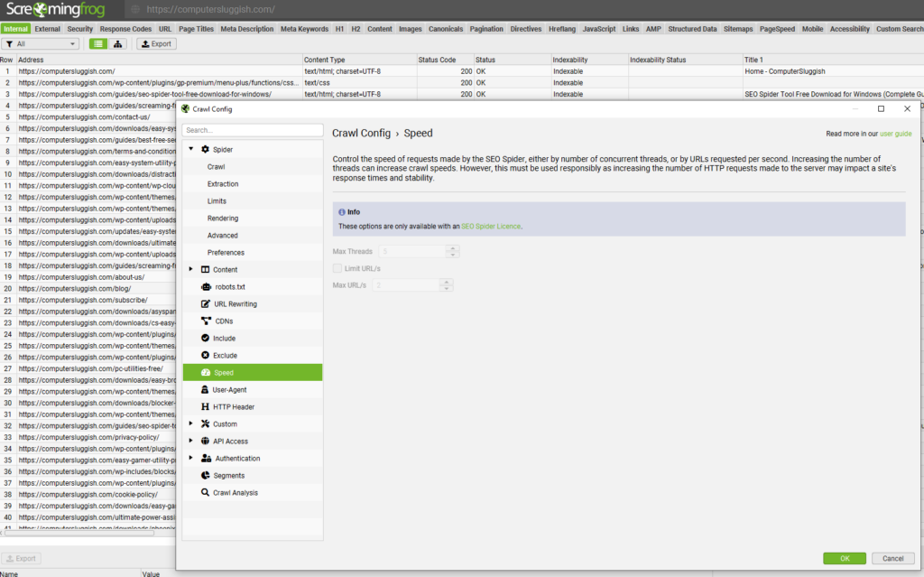Click the OK button
924x577 pixels.
coord(845,558)
